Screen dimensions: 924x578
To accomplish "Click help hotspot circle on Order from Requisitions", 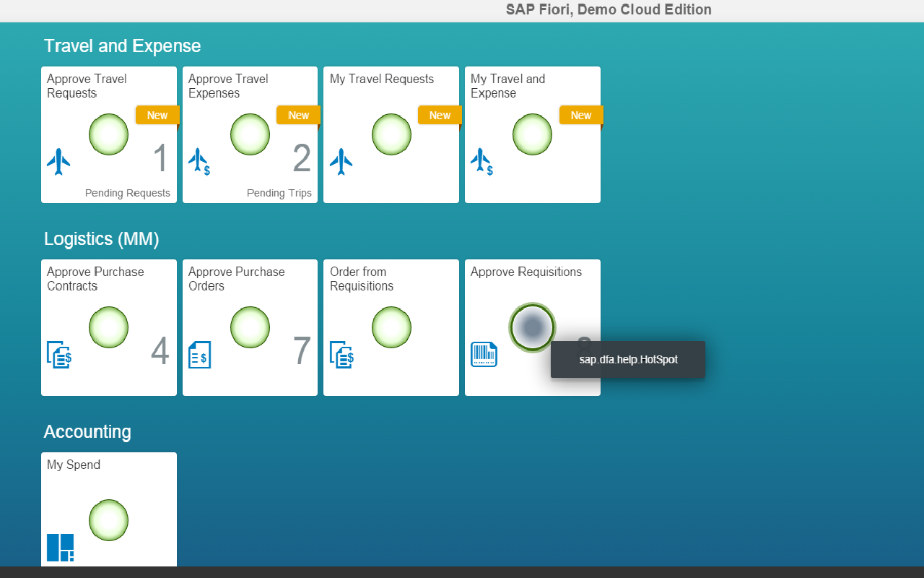I will [392, 327].
